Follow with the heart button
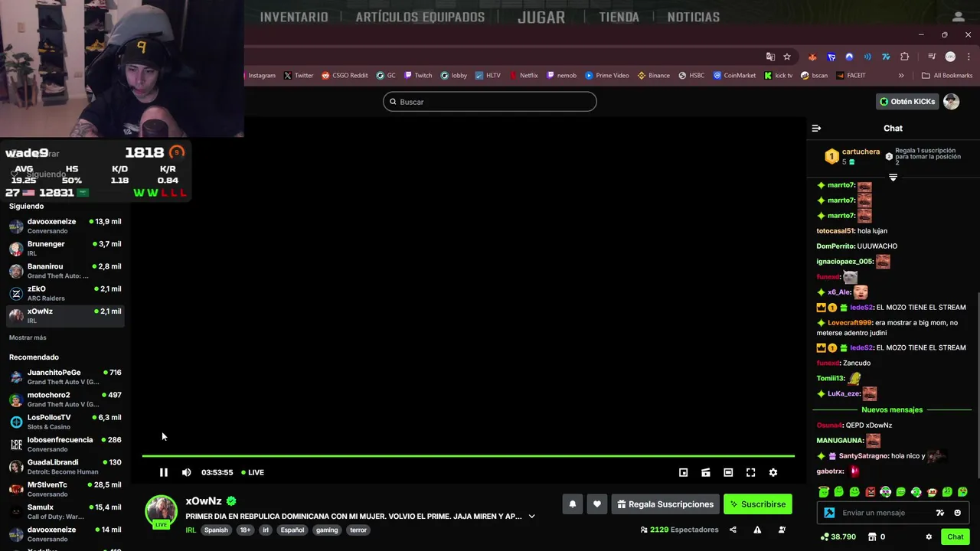The height and width of the screenshot is (551, 980). click(596, 504)
